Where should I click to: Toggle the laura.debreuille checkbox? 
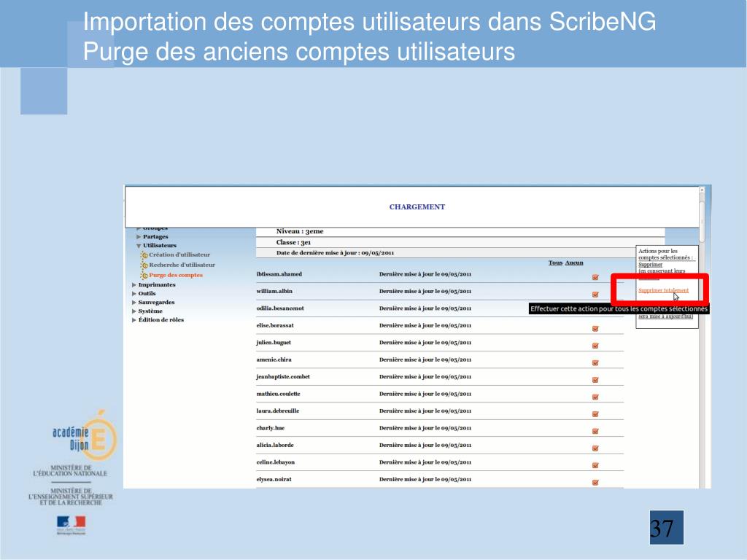(x=595, y=414)
